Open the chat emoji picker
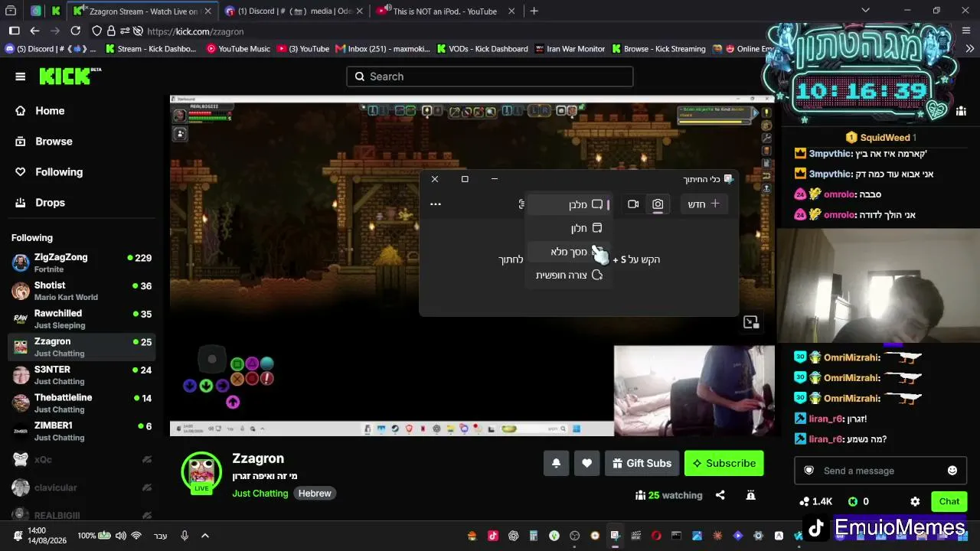 coord(952,471)
